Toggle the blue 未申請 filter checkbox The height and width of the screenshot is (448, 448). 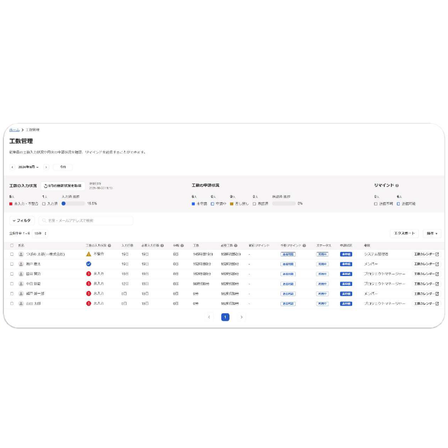pyautogui.click(x=193, y=204)
